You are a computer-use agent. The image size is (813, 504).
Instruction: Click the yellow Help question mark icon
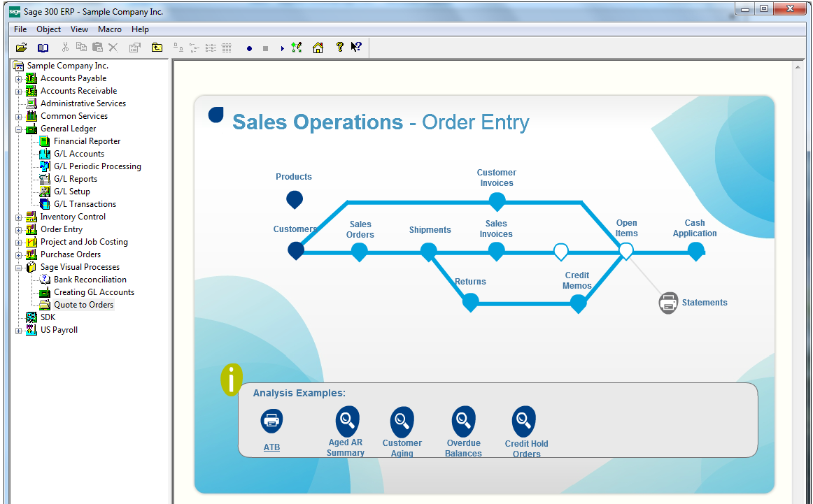(x=339, y=47)
